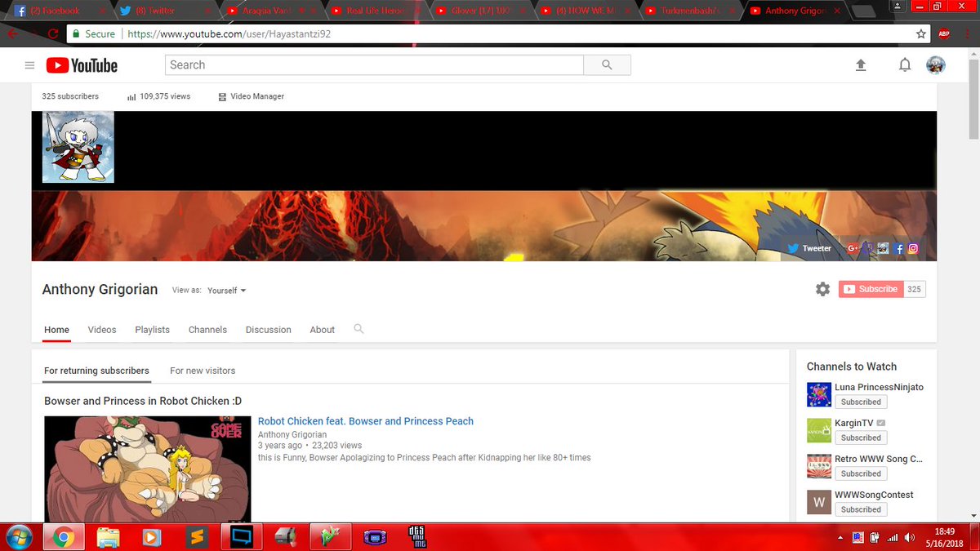The height and width of the screenshot is (551, 980).
Task: Click the Anthony Grigorian uploader name link
Action: click(292, 435)
